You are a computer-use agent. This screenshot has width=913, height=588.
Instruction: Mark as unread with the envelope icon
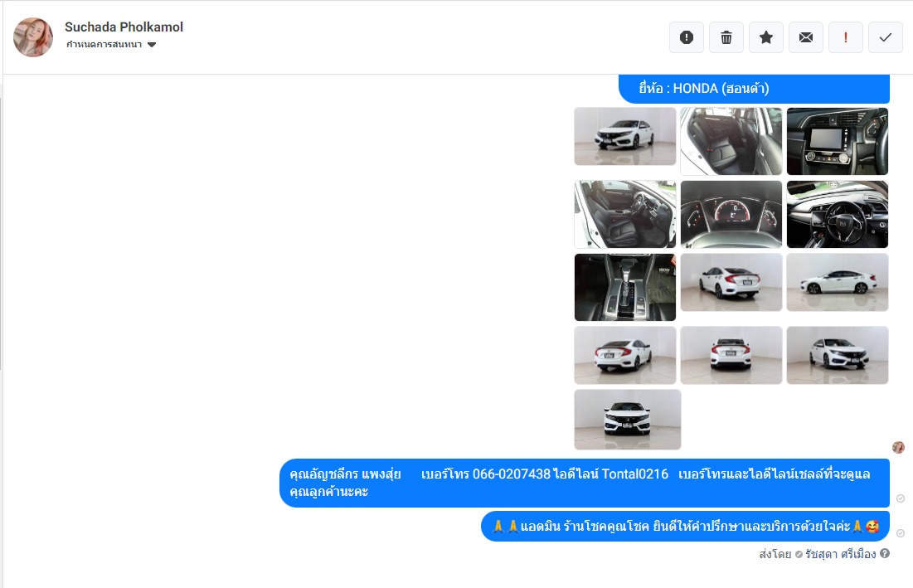point(806,37)
